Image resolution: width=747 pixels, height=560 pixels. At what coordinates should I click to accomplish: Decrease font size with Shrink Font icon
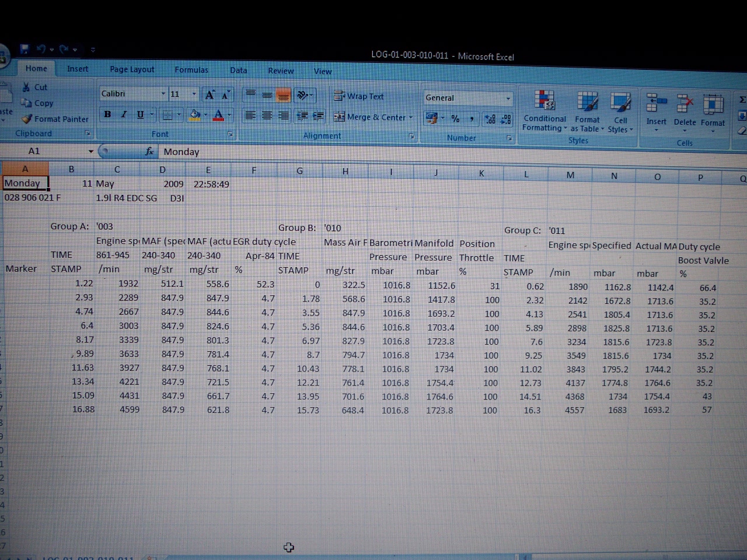click(225, 94)
